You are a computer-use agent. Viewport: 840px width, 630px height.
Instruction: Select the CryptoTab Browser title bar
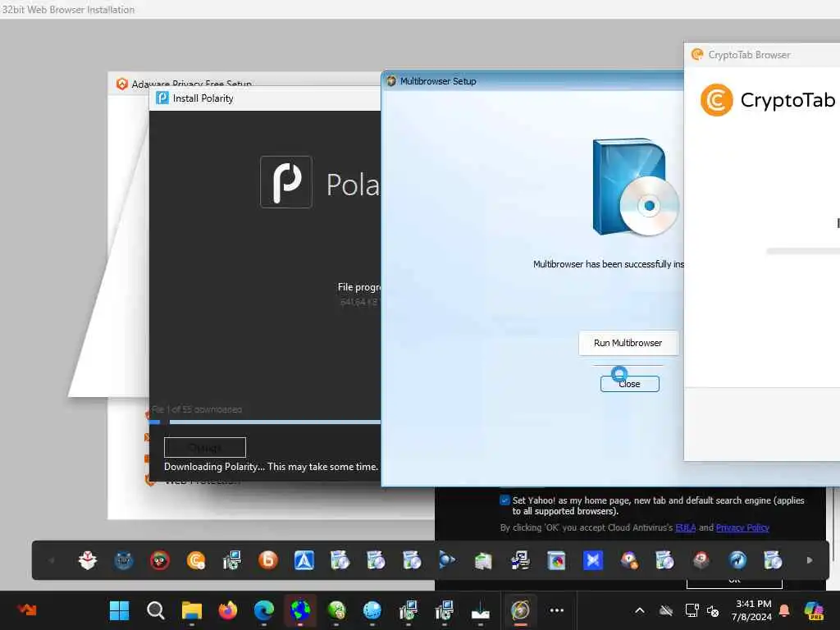point(762,55)
